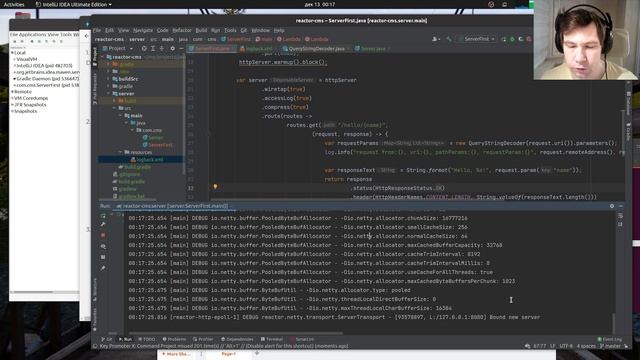Switch to the logback.xml editor tab

click(x=258, y=49)
